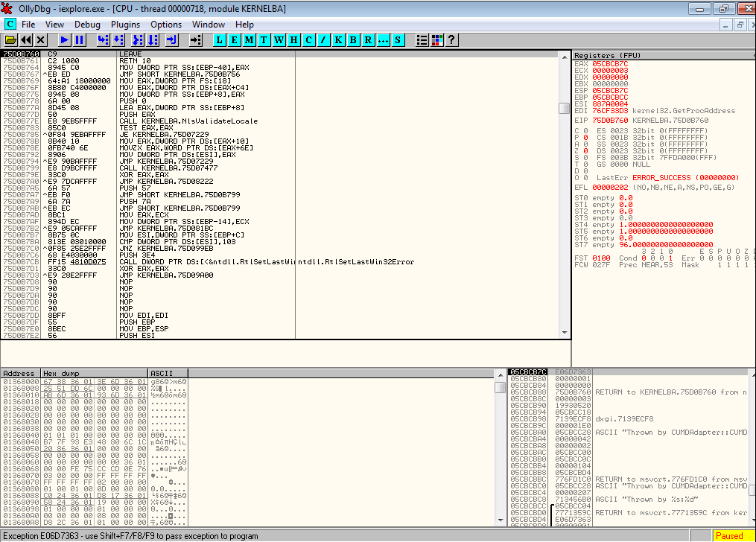Show Windows list with W button
The height and width of the screenshot is (542, 756).
point(279,40)
